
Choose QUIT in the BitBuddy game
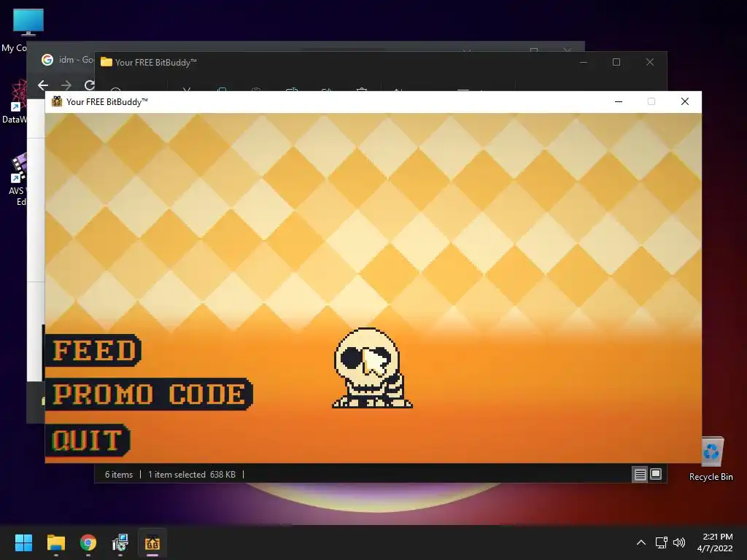pyautogui.click(x=88, y=440)
